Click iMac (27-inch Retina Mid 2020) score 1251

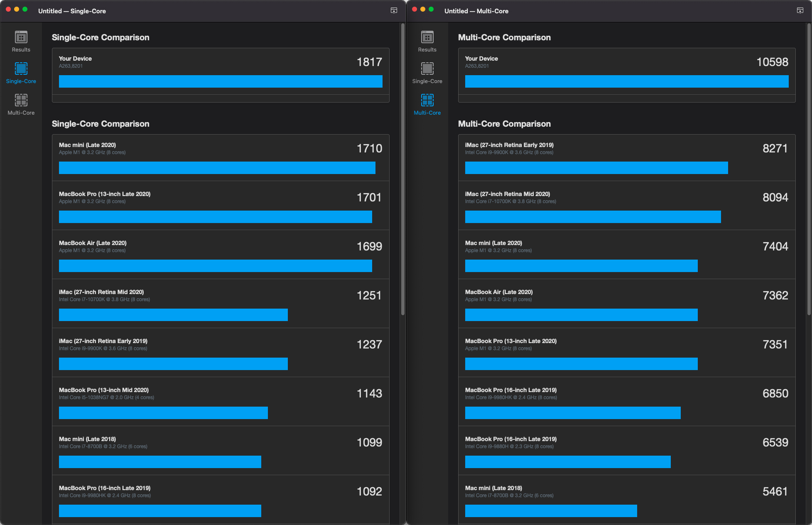[369, 295]
